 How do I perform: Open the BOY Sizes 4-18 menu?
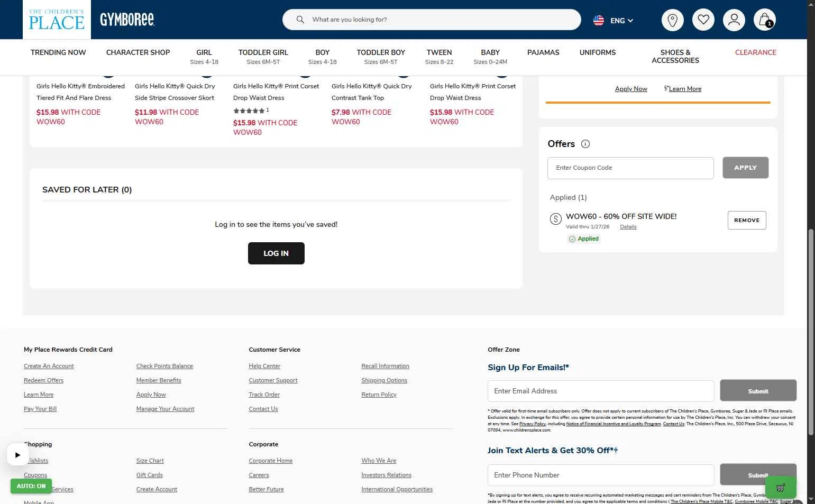(323, 57)
